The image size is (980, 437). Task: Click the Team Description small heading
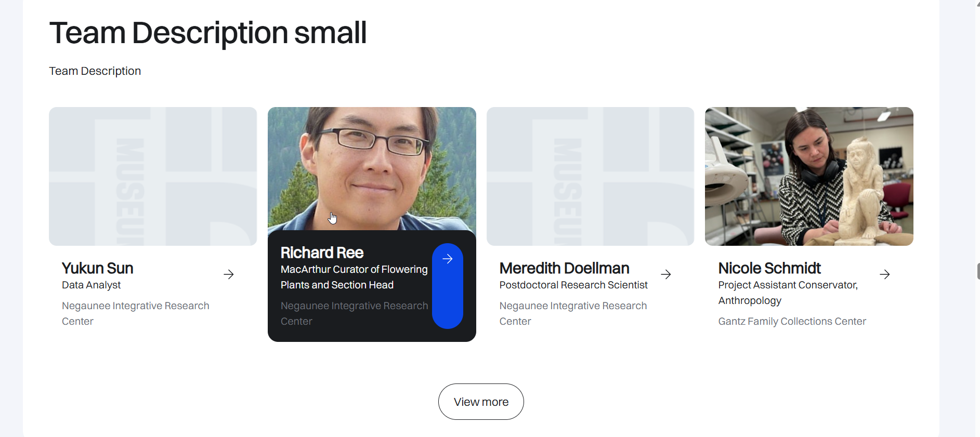tap(208, 33)
